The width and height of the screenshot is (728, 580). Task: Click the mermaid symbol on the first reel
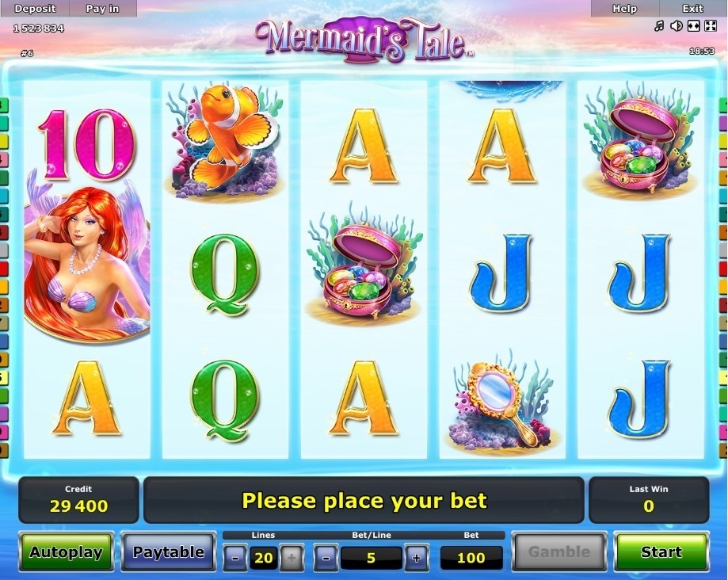87,260
